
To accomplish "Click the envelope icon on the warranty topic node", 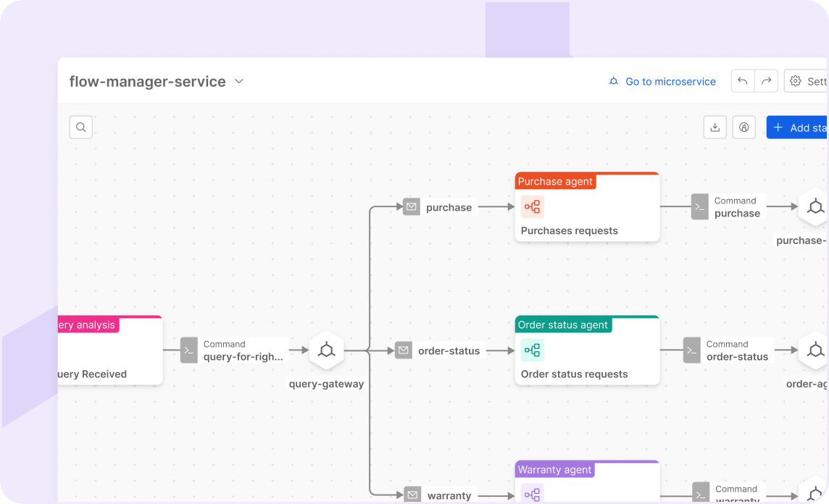I will [412, 494].
